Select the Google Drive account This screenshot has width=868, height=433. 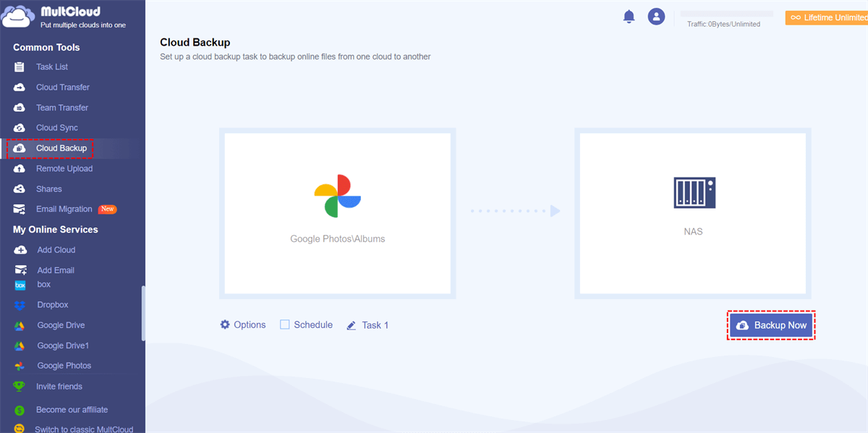click(61, 325)
